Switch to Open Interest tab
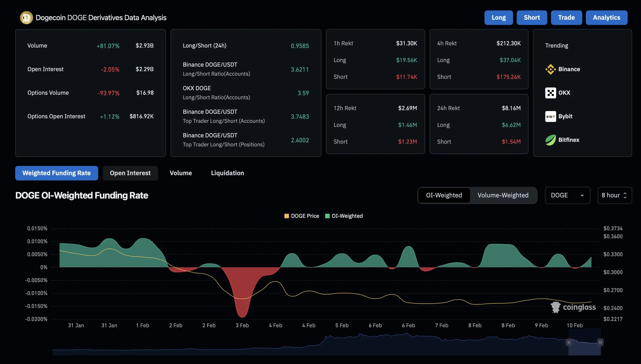The image size is (641, 364). (x=130, y=173)
